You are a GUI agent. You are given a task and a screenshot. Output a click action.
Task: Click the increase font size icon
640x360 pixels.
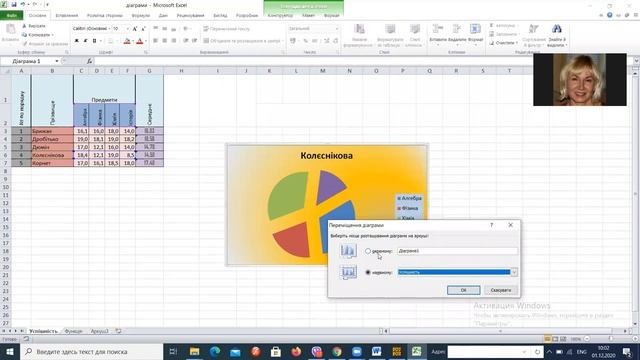click(x=135, y=29)
